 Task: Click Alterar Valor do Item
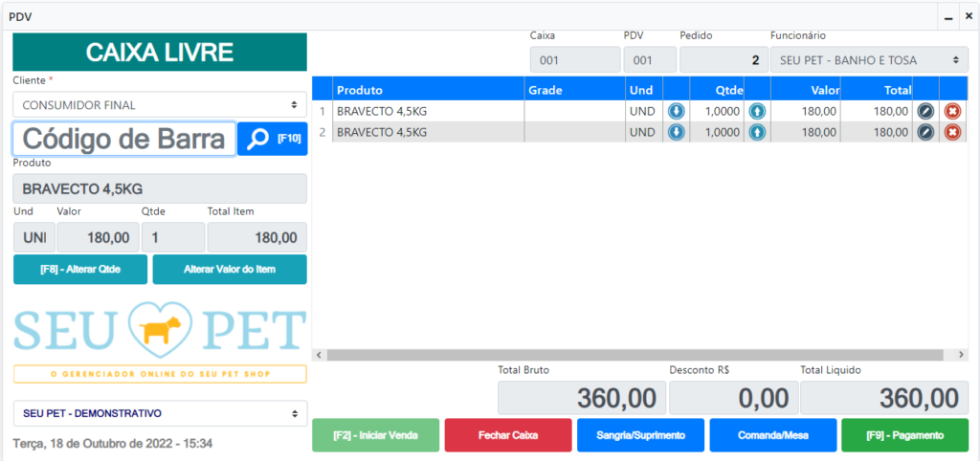pos(230,269)
